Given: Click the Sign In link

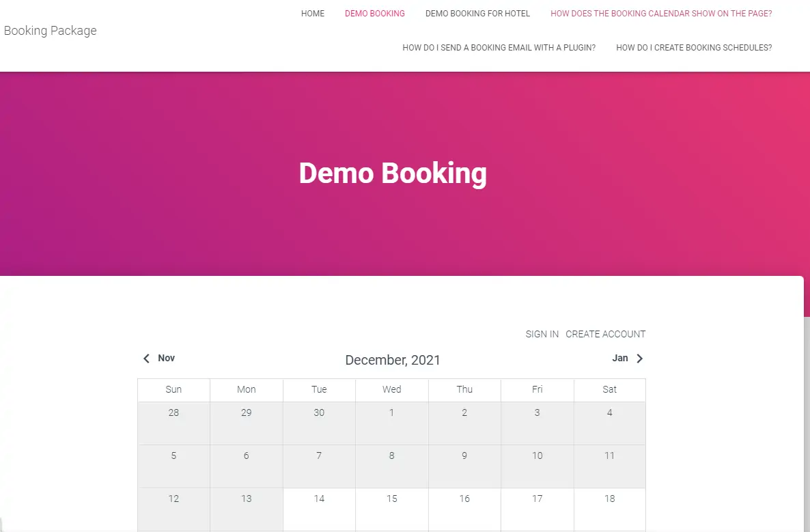Looking at the screenshot, I should pos(542,334).
